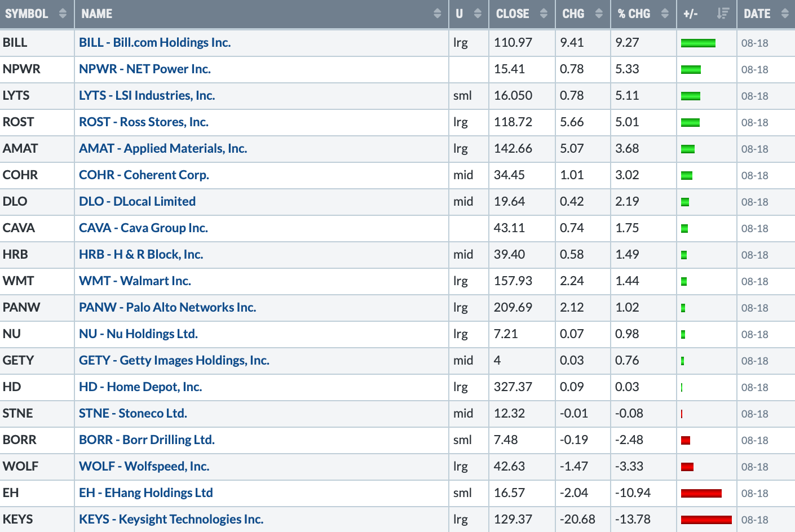Open KEYS - Keysight Technologies link
This screenshot has width=795, height=532.
coord(171,519)
